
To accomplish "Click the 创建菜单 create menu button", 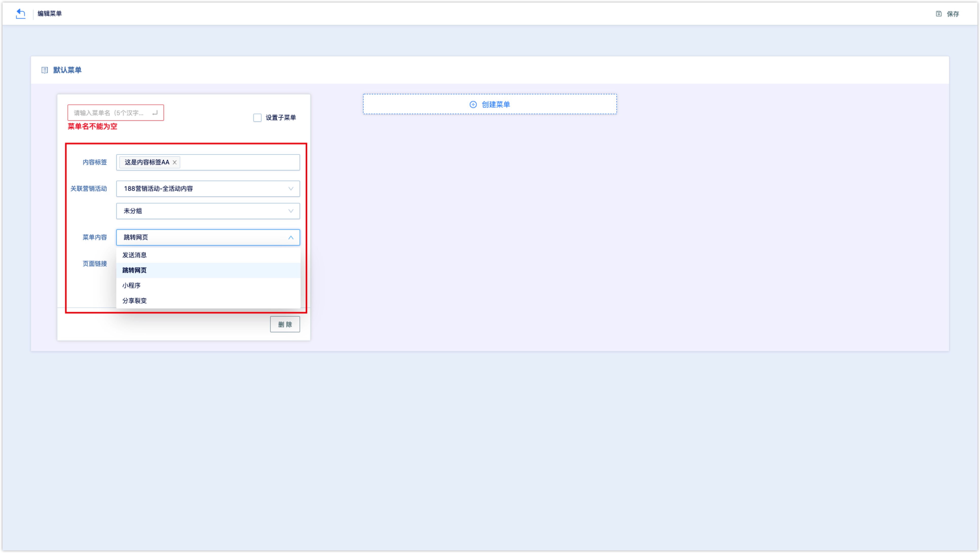I will [490, 104].
